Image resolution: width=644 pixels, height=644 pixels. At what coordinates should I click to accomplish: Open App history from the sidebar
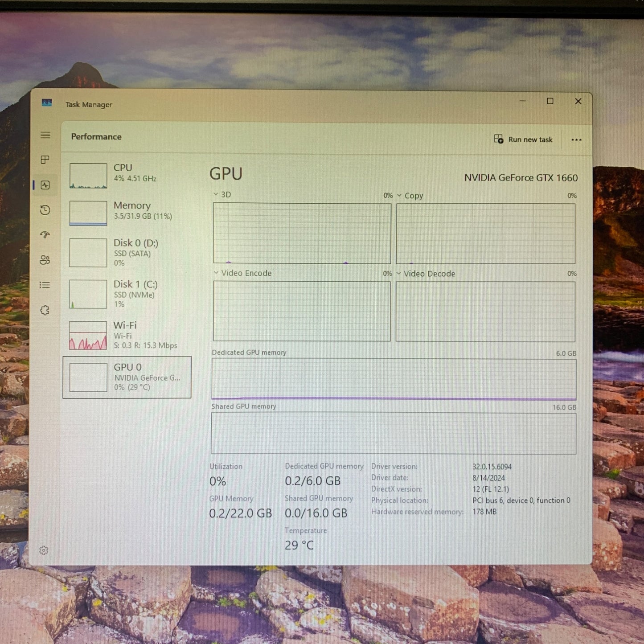click(x=45, y=210)
